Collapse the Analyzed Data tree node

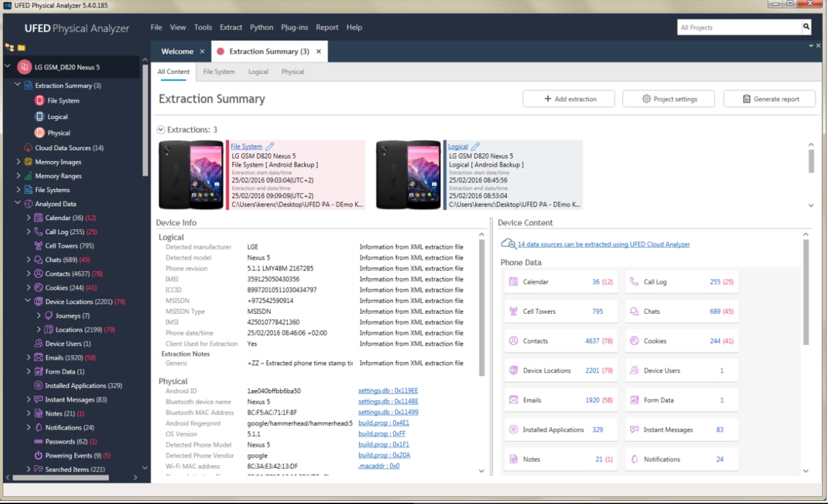pos(17,204)
